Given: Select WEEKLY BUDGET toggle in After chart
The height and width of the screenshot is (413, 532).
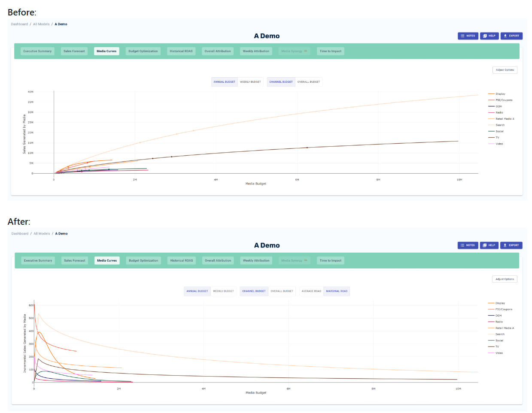Looking at the screenshot, I should tap(224, 291).
